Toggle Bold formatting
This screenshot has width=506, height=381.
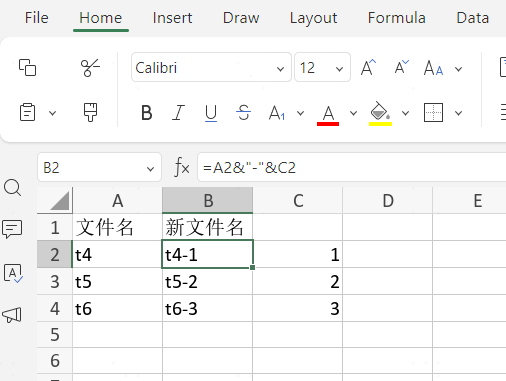pyautogui.click(x=147, y=113)
